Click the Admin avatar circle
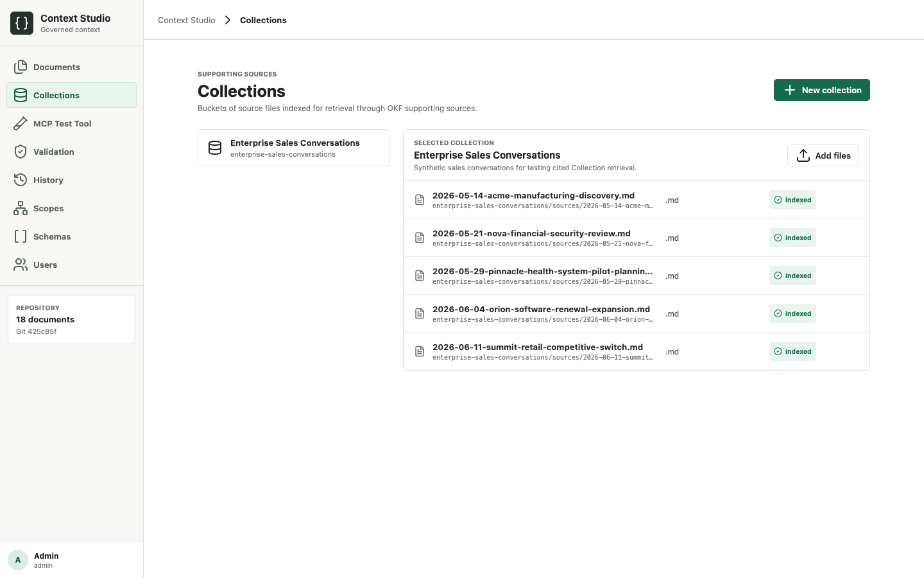 [18, 560]
